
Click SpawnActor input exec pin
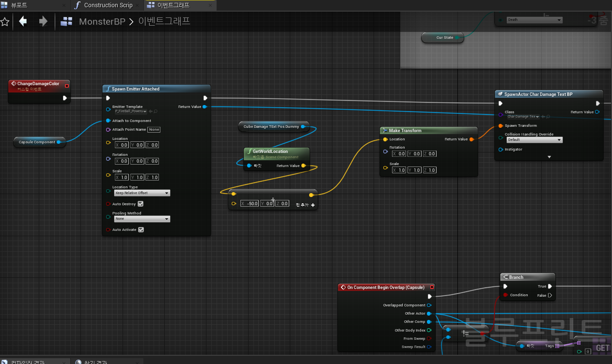pos(501,103)
